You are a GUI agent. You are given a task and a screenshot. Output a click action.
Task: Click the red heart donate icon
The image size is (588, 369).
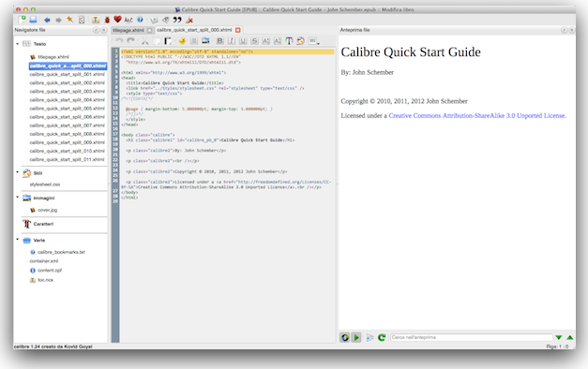(117, 19)
